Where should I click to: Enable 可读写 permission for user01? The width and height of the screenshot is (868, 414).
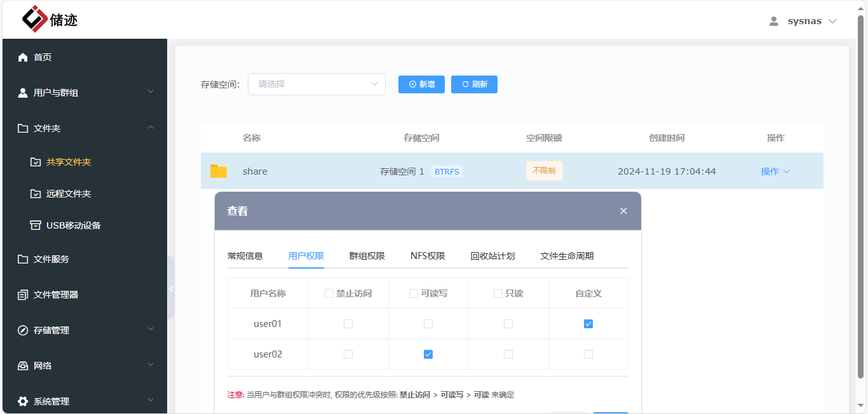pyautogui.click(x=428, y=323)
